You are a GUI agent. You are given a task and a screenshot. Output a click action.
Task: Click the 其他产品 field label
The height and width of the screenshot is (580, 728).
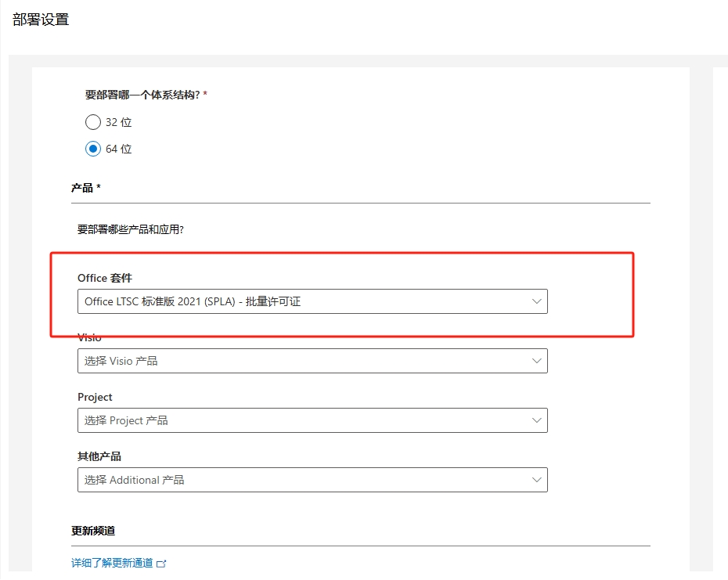click(99, 456)
